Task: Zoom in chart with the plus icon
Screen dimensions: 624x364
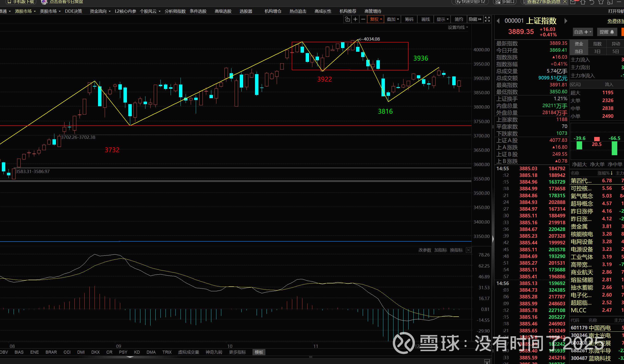Action: (x=355, y=19)
